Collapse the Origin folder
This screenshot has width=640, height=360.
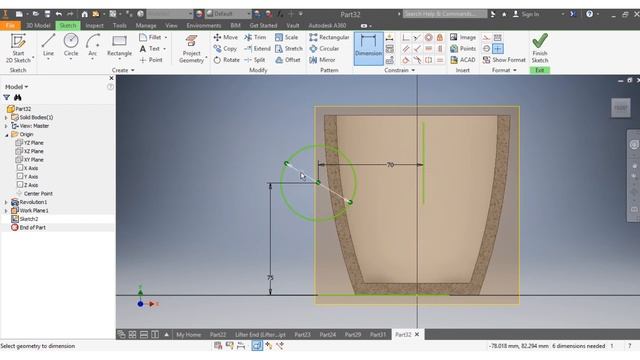coord(6,135)
